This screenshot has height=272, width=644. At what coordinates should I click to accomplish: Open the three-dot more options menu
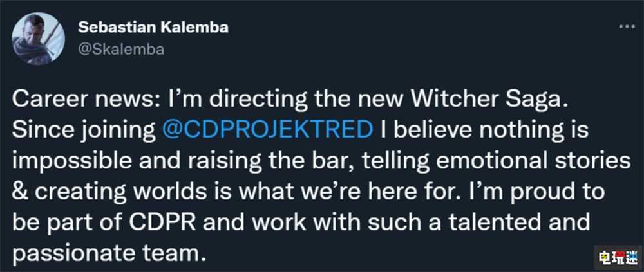tap(625, 29)
